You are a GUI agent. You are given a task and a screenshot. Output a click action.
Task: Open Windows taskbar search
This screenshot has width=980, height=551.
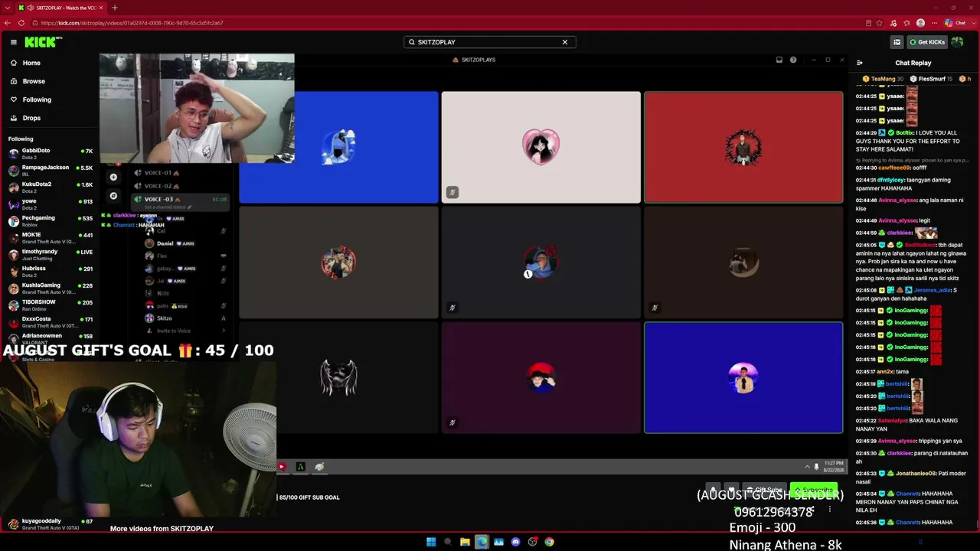click(448, 542)
